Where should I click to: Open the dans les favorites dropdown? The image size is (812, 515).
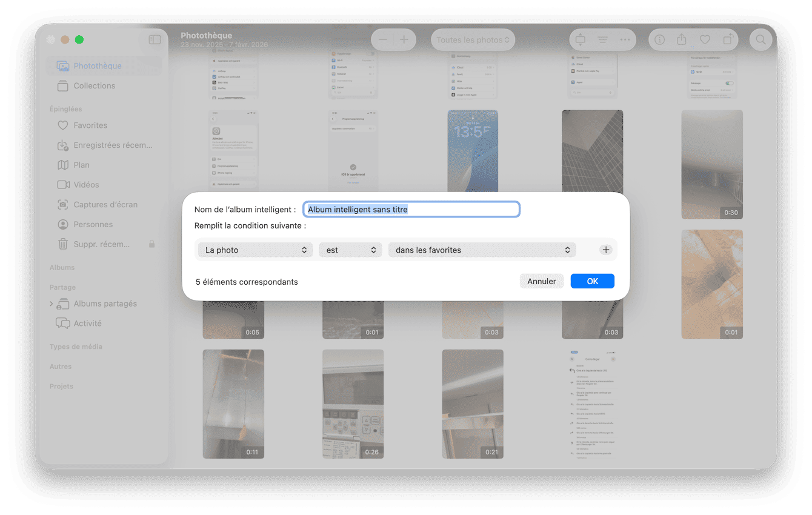[x=482, y=249]
